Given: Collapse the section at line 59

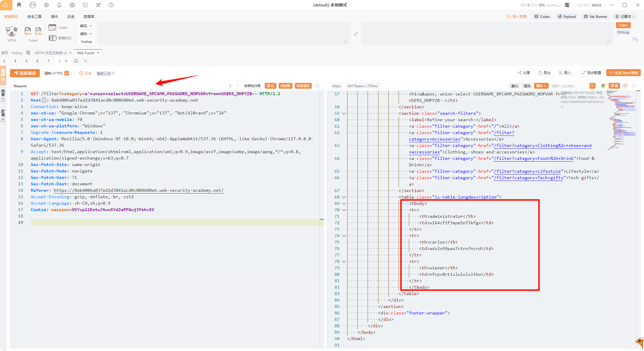Looking at the screenshot, I should (344, 113).
